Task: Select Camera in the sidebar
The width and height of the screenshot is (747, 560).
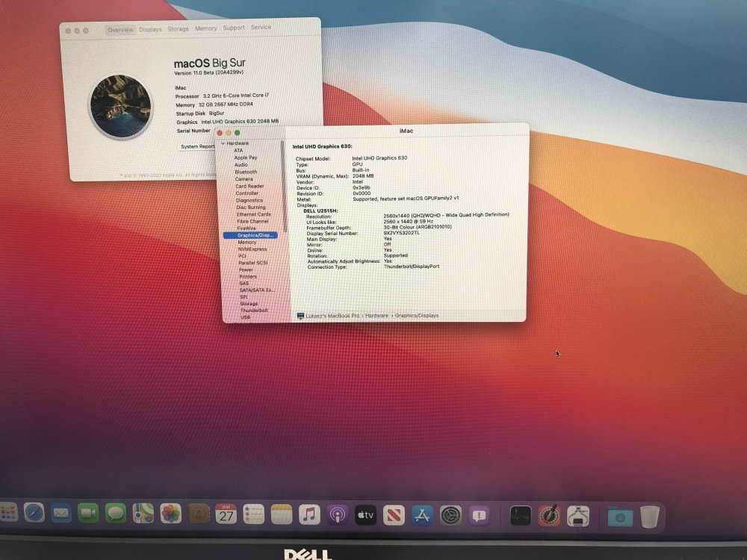Action: (x=244, y=178)
